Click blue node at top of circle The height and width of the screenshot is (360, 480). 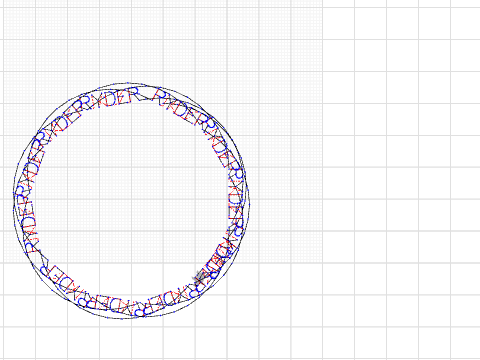pyautogui.click(x=129, y=83)
